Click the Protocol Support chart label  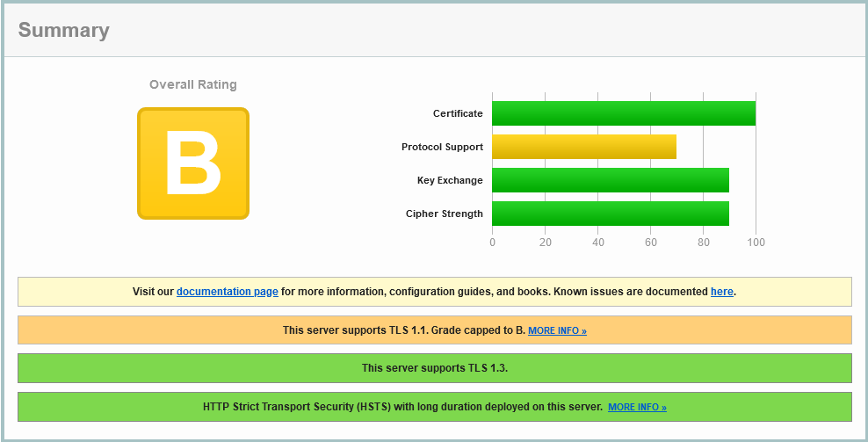pos(442,147)
